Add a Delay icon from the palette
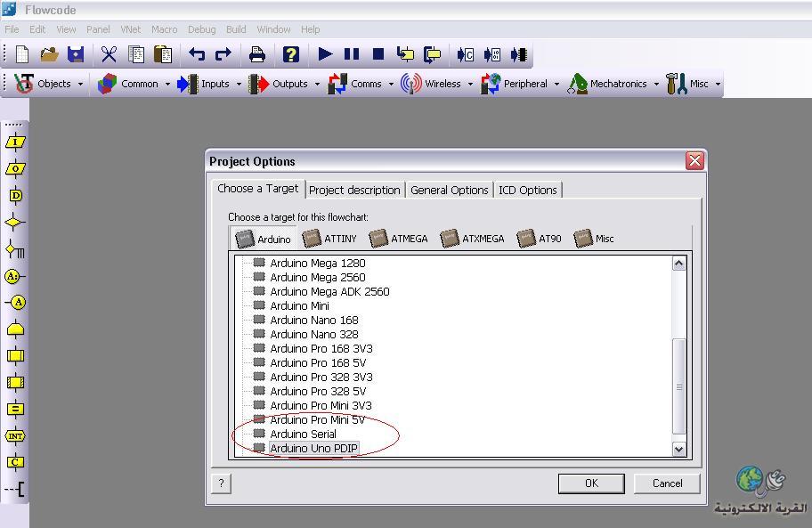Image resolution: width=812 pixels, height=528 pixels. click(x=15, y=196)
